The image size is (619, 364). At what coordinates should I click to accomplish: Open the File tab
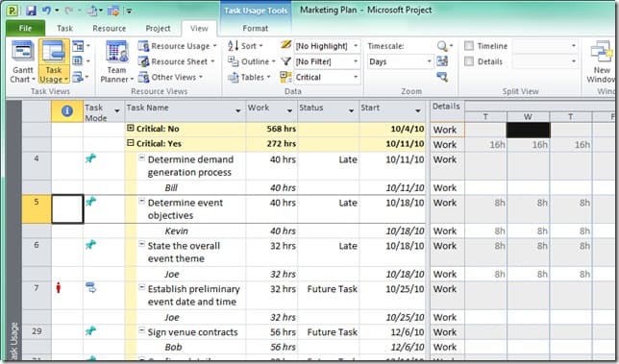click(25, 29)
